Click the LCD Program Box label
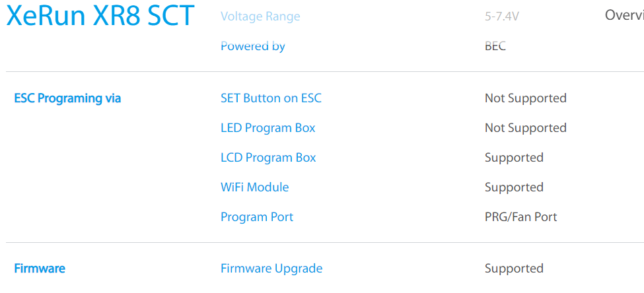Screen dimensions: 644x293 click(268, 158)
